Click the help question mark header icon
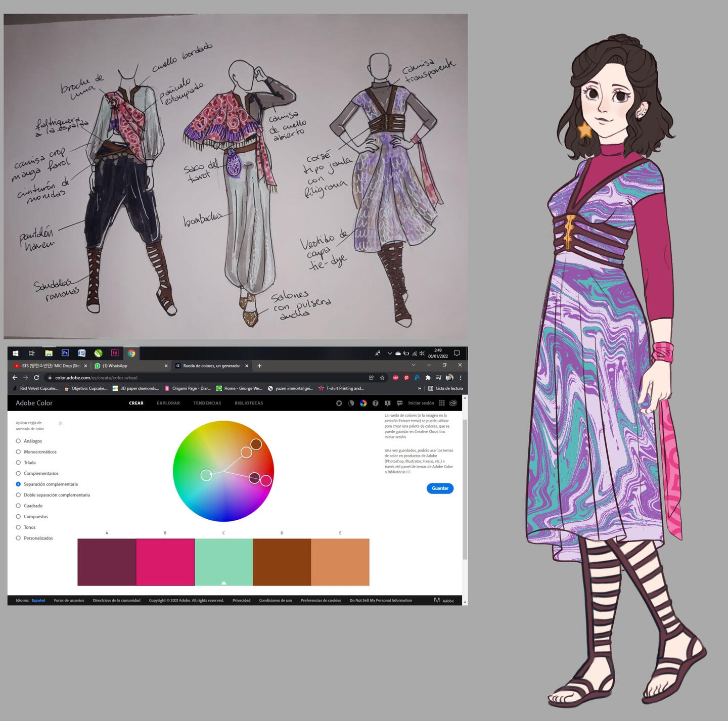The image size is (728, 721). click(375, 403)
